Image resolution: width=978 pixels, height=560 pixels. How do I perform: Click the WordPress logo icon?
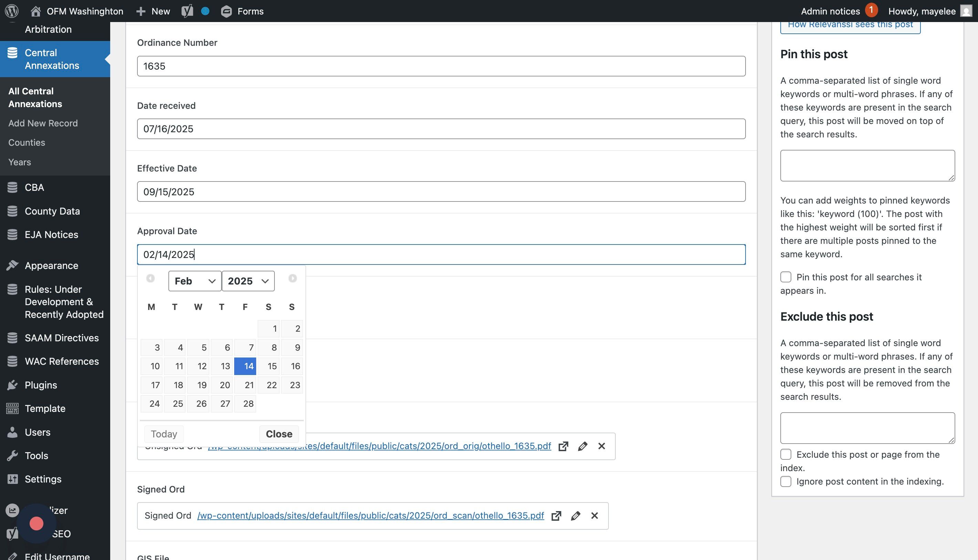click(12, 11)
